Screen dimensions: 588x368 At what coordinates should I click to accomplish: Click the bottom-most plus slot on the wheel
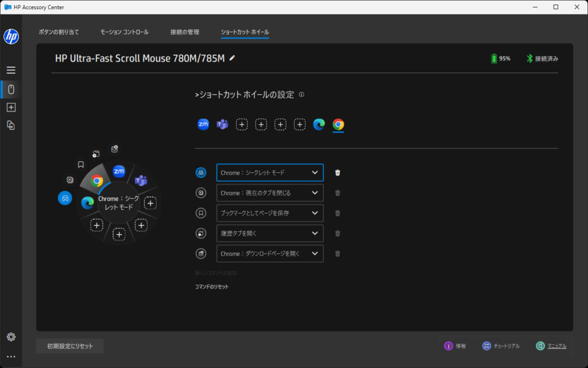119,235
